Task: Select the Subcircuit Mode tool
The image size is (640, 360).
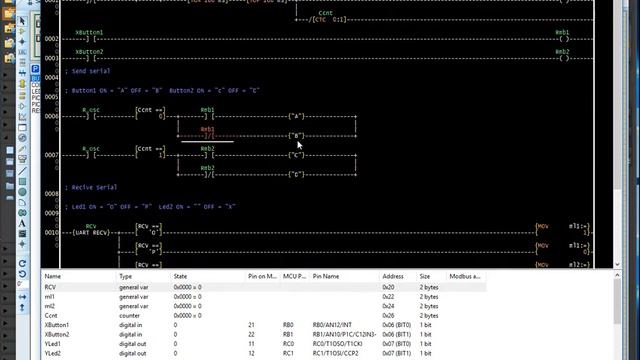Action: (22, 84)
